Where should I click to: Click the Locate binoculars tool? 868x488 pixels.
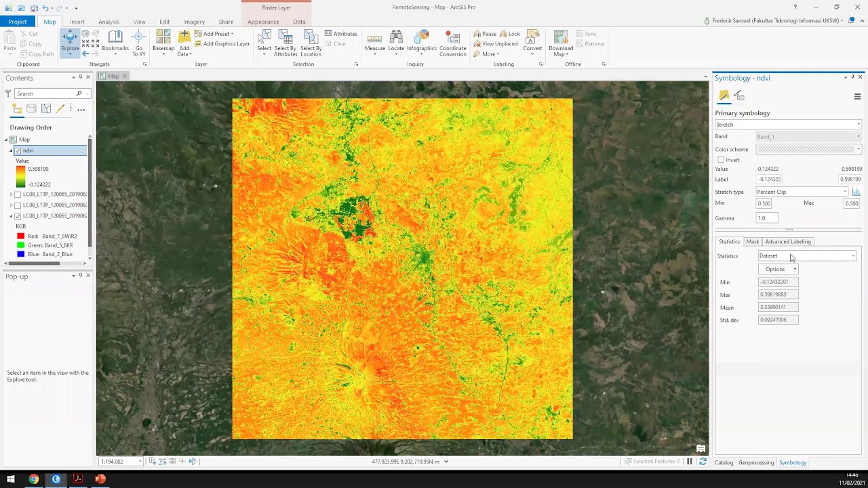396,42
